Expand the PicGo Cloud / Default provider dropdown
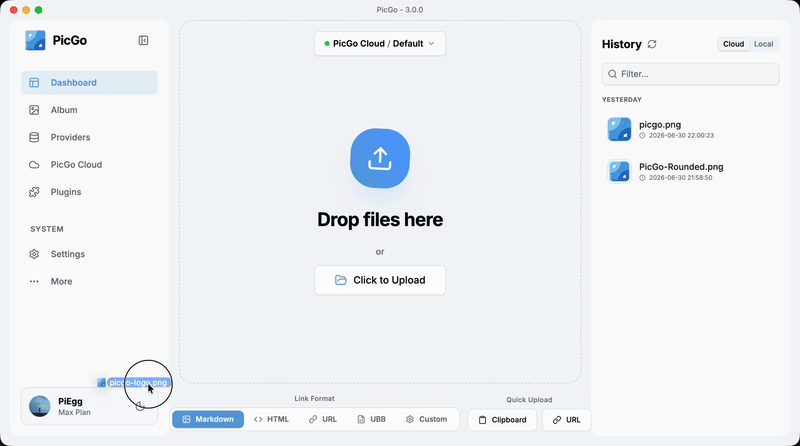The height and width of the screenshot is (446, 800). pos(380,43)
